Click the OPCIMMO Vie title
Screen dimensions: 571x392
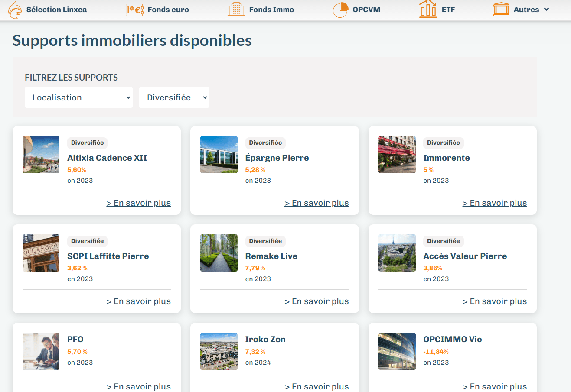point(453,339)
